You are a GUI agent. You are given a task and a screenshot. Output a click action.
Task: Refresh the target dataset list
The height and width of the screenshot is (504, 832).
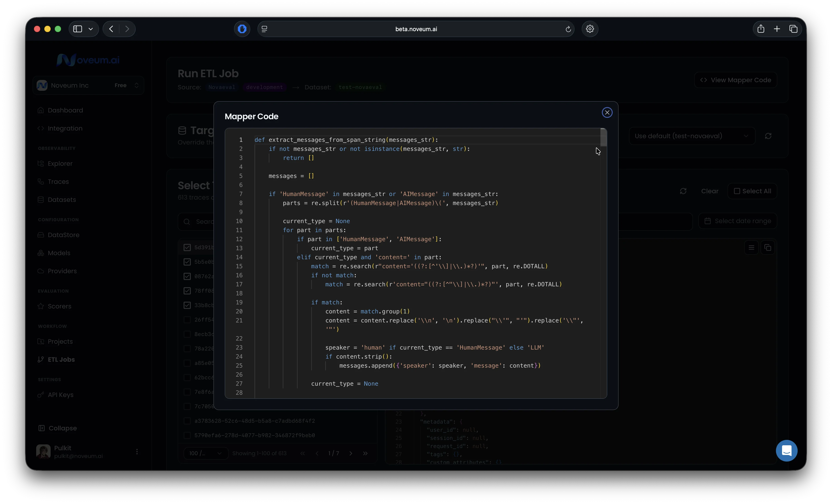pyautogui.click(x=768, y=136)
